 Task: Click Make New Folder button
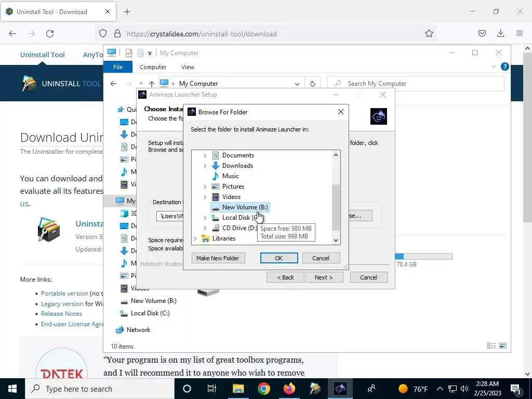tap(218, 258)
